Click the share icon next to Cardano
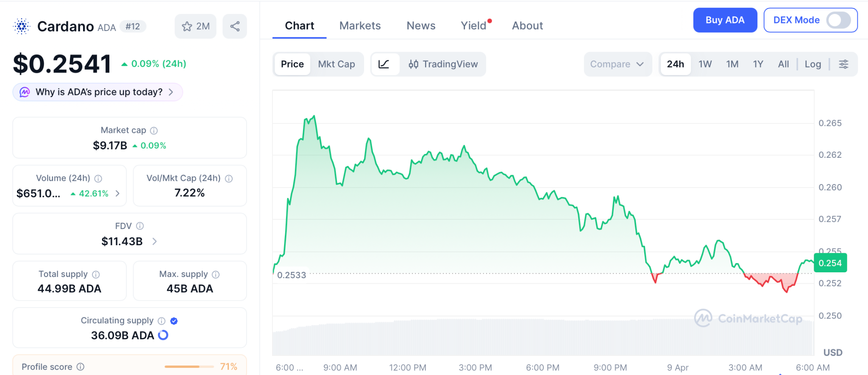 tap(235, 26)
